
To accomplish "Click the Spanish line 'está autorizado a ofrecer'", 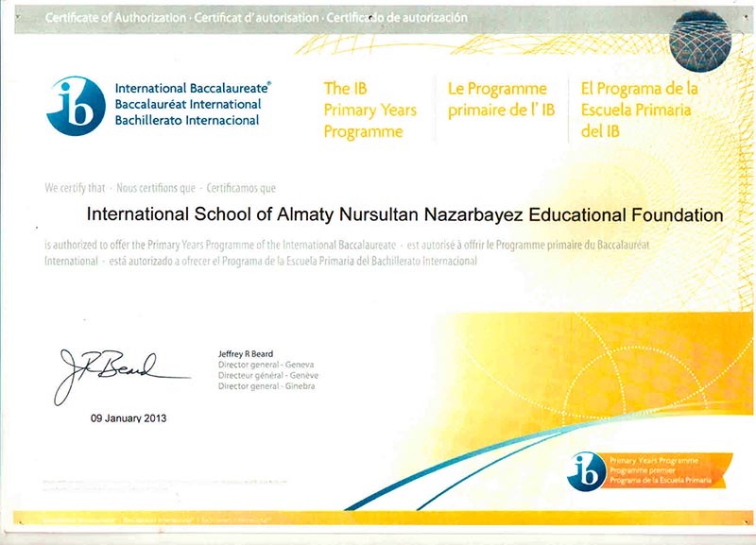I will (293, 262).
